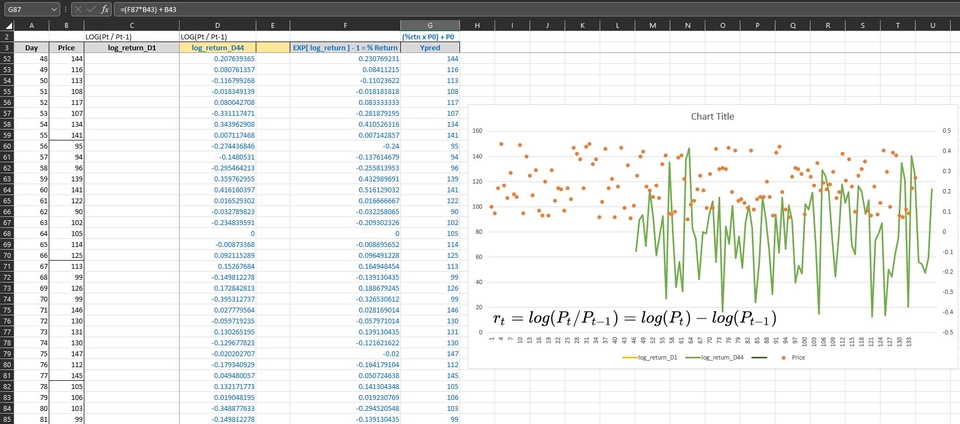
Task: Click LOG(Pt / Pt-1) cell in column D
Action: 217,37
